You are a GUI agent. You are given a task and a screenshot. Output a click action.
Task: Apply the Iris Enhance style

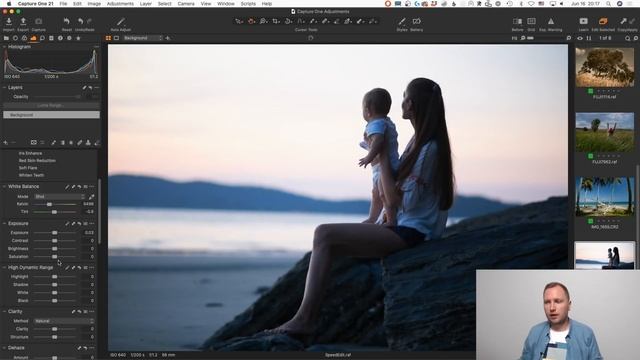coord(30,153)
